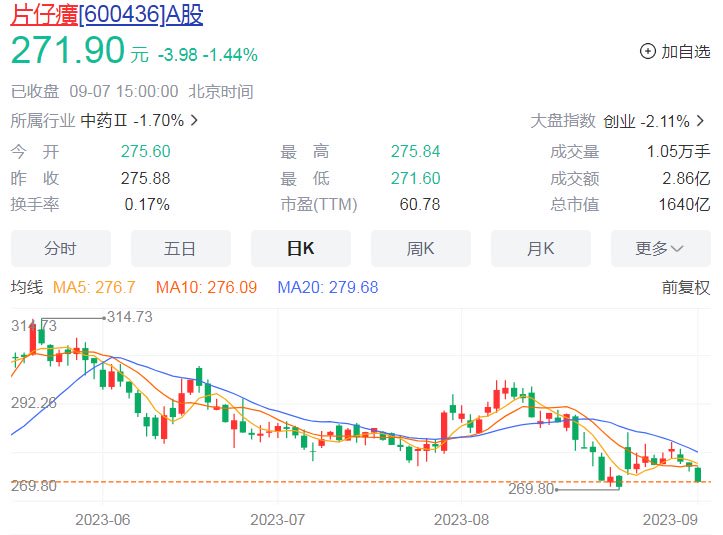Screen dimensions: 723x535
Task: Click the 换手率 value 0.17%
Action: [x=147, y=204]
